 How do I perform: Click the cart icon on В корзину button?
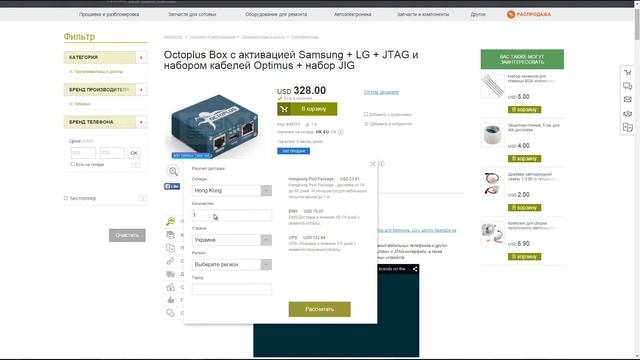(284, 109)
